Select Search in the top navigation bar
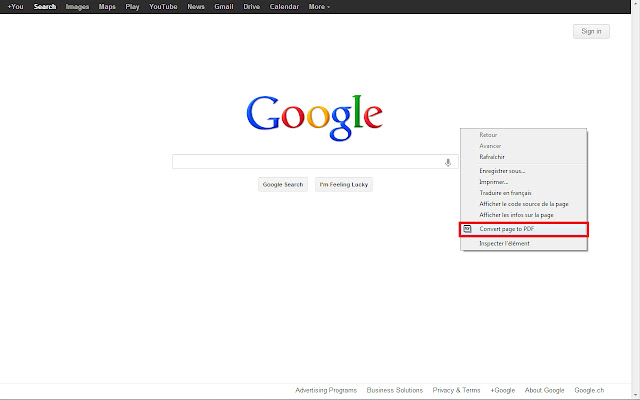 click(x=45, y=7)
